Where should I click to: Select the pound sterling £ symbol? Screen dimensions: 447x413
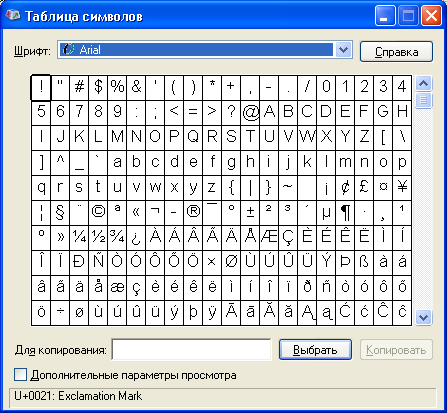(364, 187)
